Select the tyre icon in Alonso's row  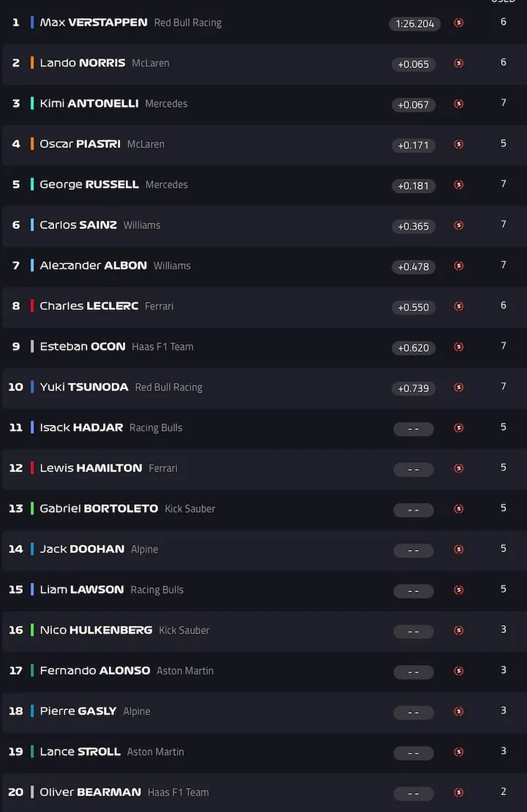459,671
